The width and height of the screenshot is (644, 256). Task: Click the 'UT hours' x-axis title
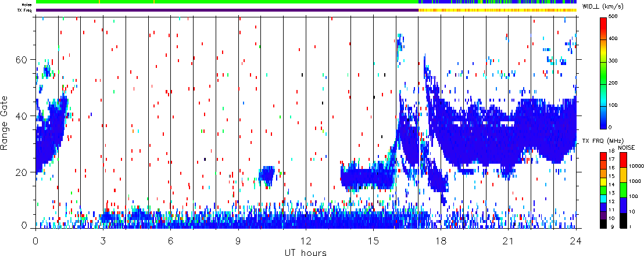click(x=305, y=252)
